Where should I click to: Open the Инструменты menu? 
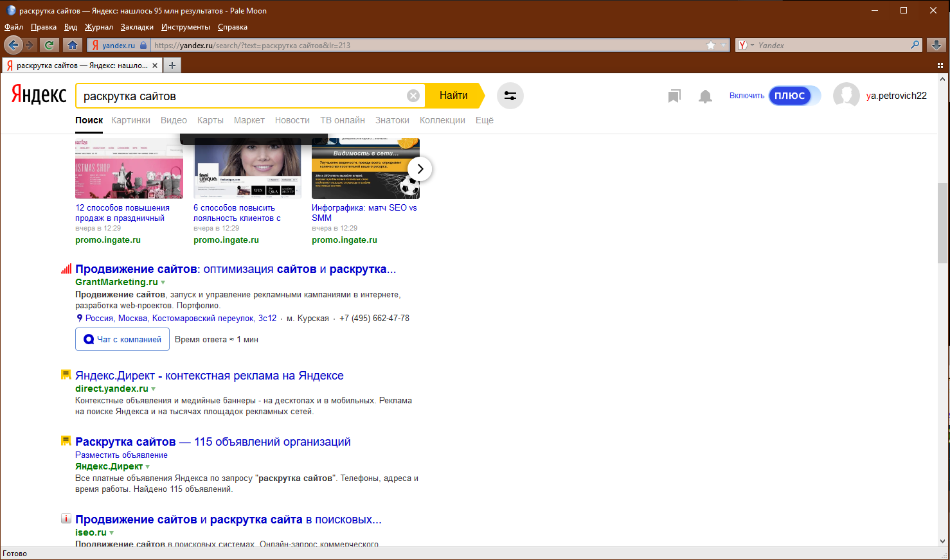[186, 27]
